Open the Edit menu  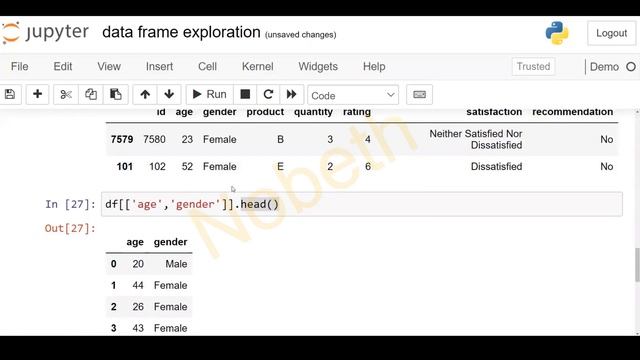coord(63,67)
